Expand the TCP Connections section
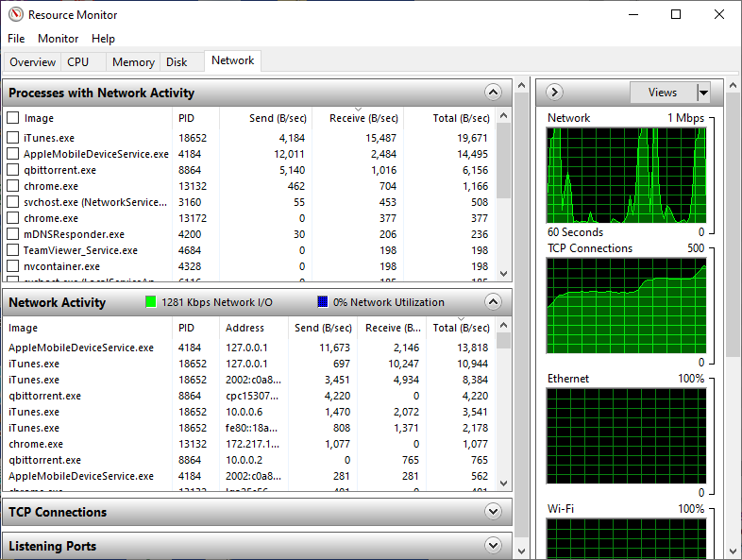 (x=493, y=511)
